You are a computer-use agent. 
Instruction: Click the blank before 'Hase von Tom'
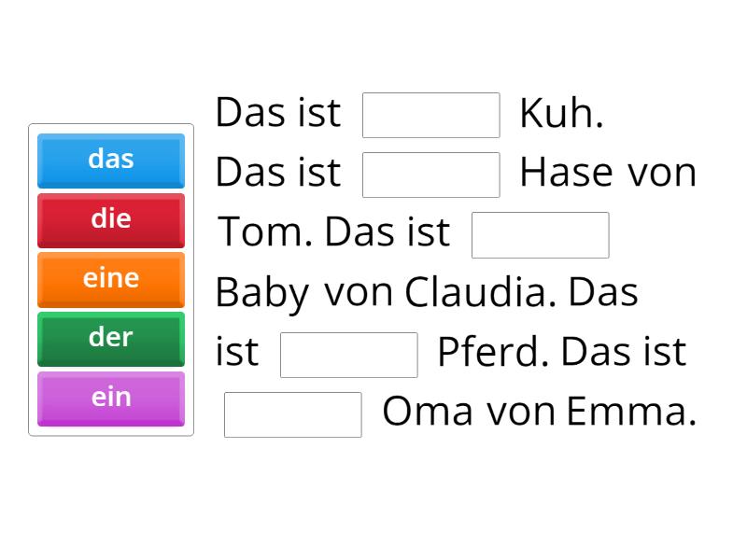pos(430,175)
